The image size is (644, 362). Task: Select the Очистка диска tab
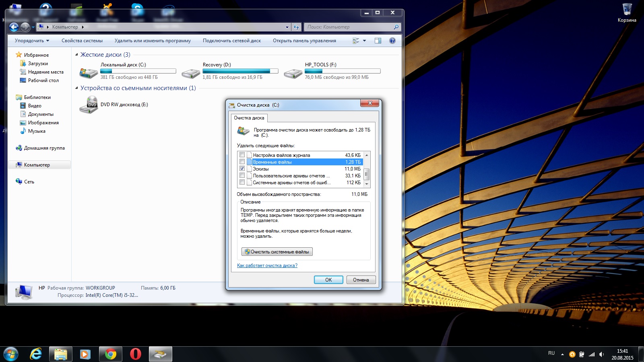(249, 118)
